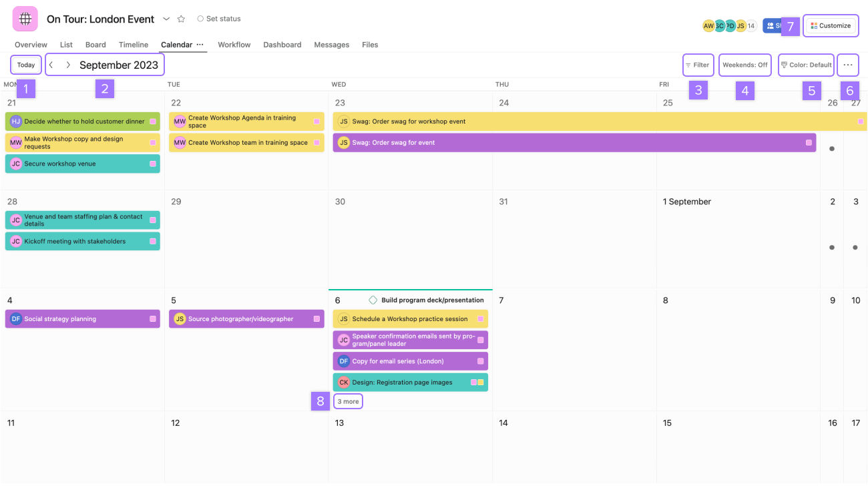Switch to the Board tab
Viewport: 868px width, 486px height.
click(95, 45)
